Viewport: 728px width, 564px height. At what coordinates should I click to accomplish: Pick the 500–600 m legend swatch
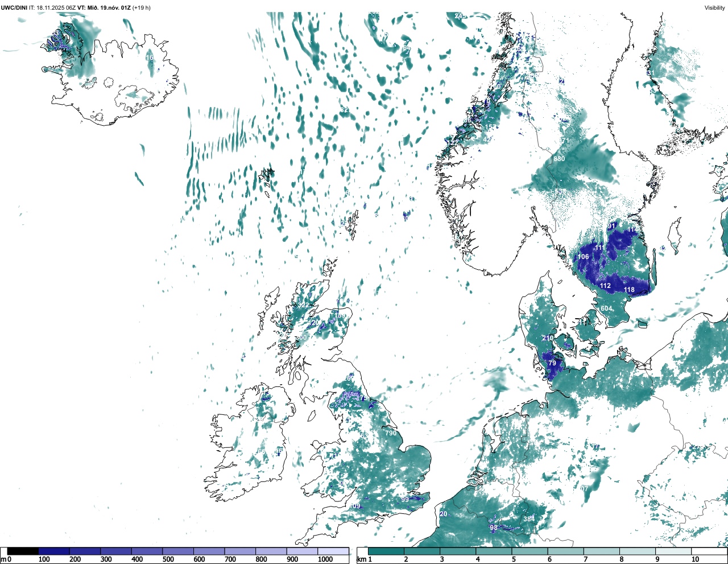click(x=178, y=551)
